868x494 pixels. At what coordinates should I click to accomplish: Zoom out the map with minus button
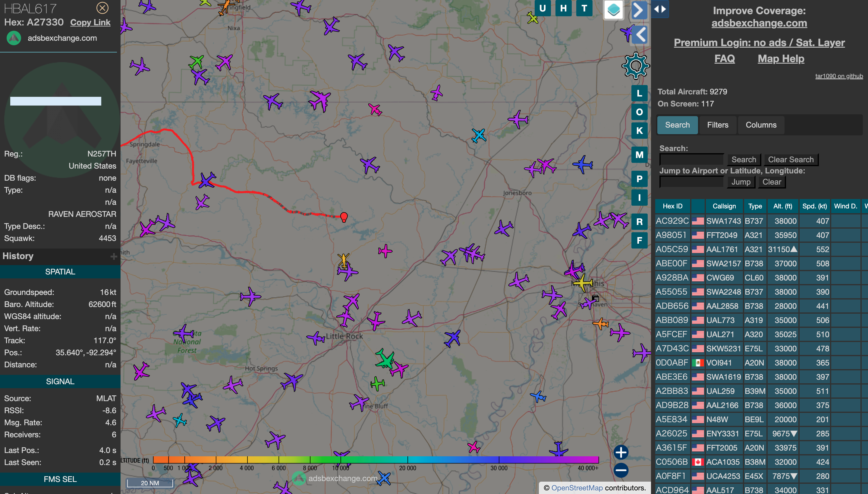tap(621, 470)
